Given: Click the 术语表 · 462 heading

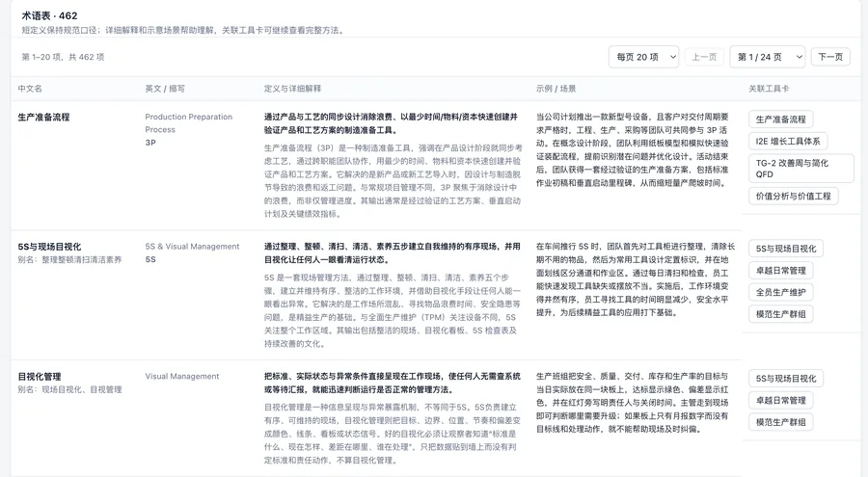Looking at the screenshot, I should pos(50,15).
